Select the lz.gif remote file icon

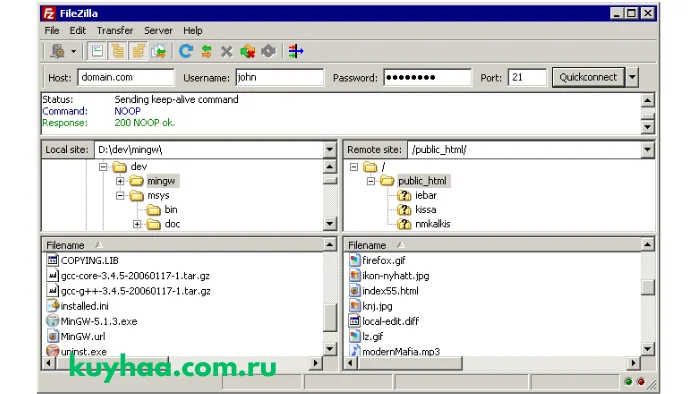click(x=355, y=336)
